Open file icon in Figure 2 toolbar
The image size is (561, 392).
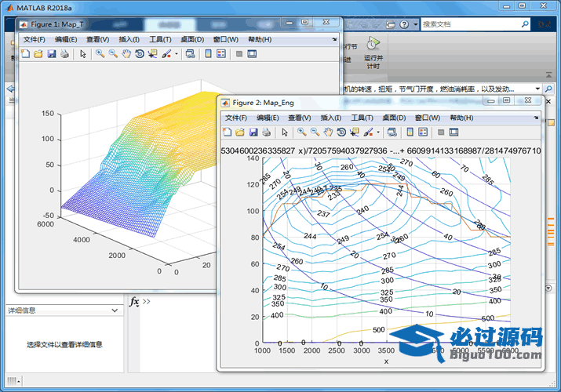[240, 132]
